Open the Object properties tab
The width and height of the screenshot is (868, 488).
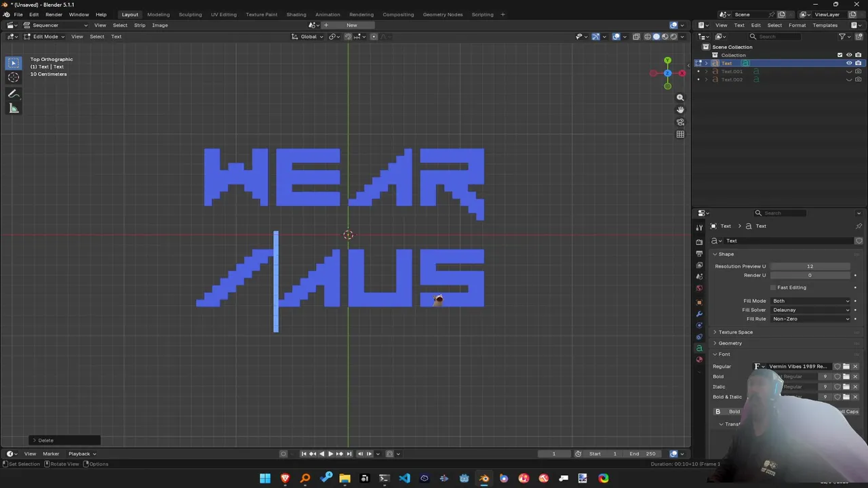point(699,302)
